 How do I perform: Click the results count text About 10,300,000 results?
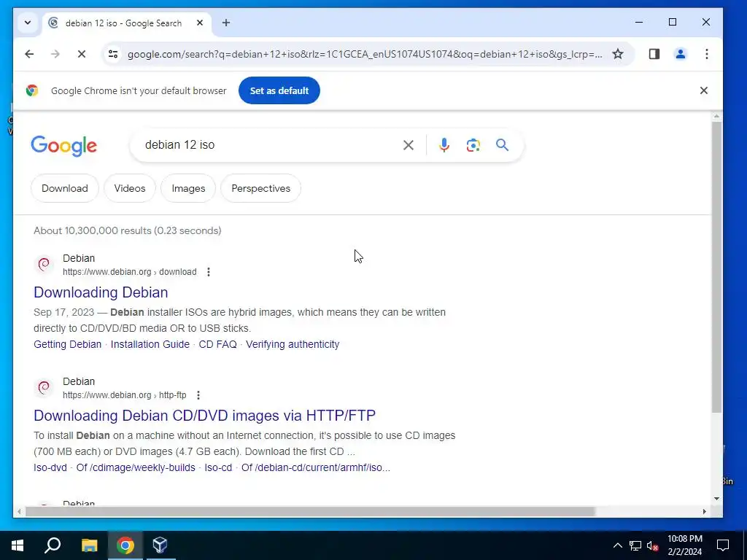point(127,230)
